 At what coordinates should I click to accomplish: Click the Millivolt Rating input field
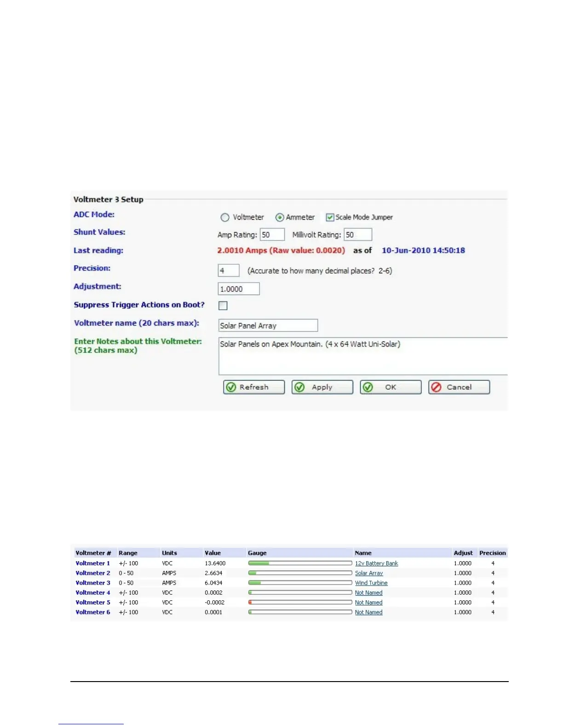point(358,235)
